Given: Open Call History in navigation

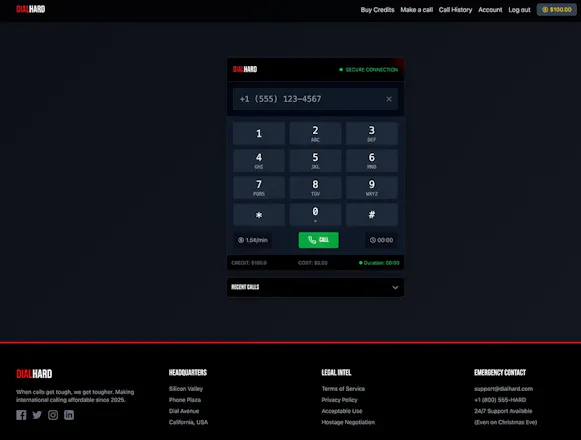Looking at the screenshot, I should tap(455, 10).
